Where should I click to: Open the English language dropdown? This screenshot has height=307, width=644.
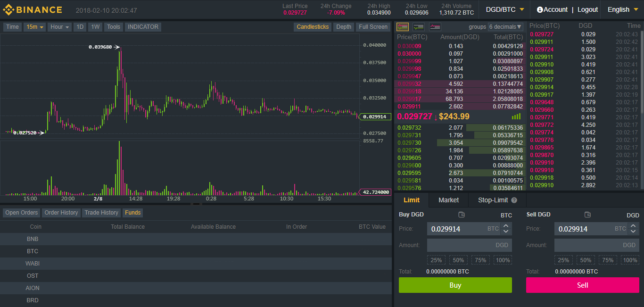tap(622, 9)
